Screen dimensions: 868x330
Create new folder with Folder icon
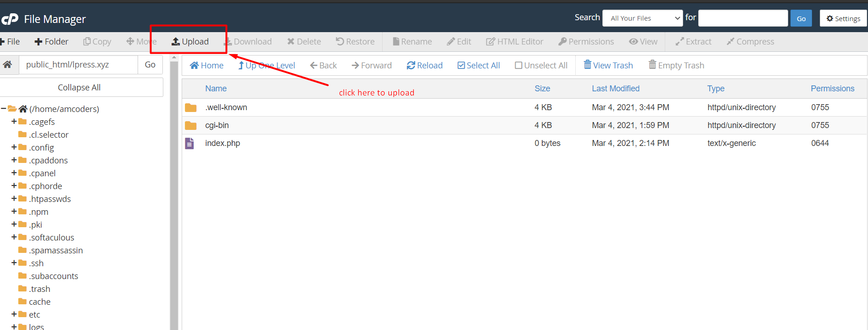39,42
